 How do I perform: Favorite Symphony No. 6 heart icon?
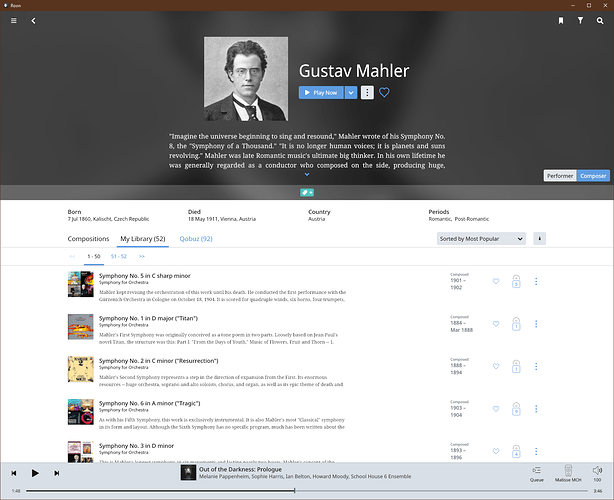point(496,409)
